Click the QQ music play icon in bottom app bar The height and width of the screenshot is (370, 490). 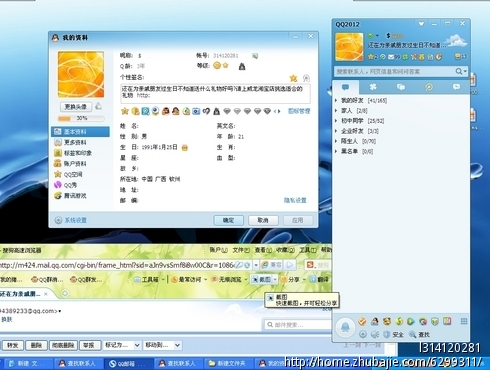point(411,321)
